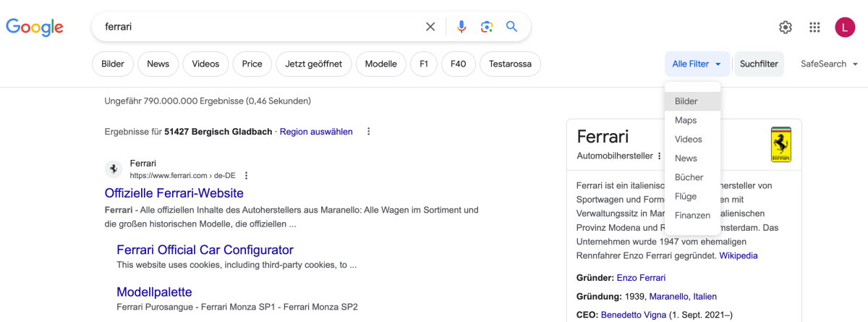Open the Modellpalette sitelink
The width and height of the screenshot is (868, 322).
click(x=154, y=292)
